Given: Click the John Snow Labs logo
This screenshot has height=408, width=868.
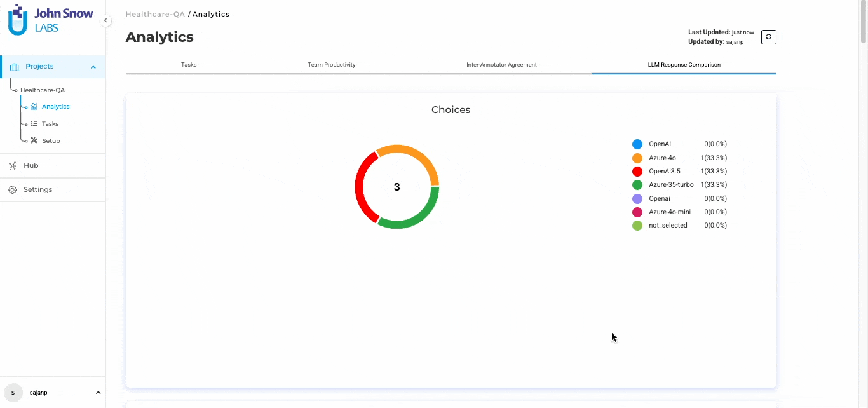Looking at the screenshot, I should click(x=50, y=20).
